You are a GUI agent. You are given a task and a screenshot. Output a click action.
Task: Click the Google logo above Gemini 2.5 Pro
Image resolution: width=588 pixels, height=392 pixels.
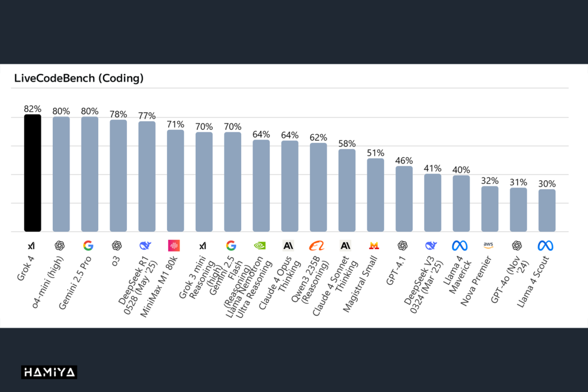coord(88,246)
